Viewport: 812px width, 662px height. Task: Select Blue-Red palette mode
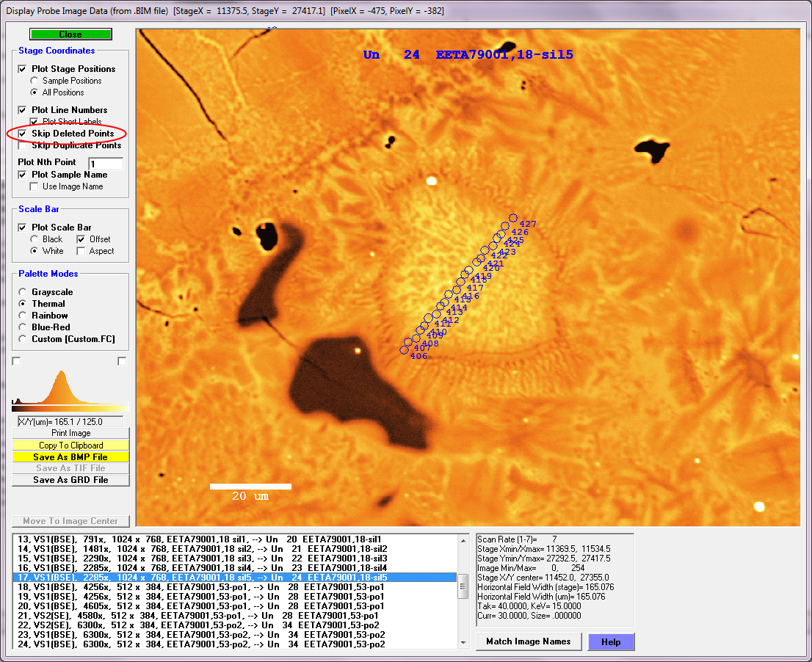pos(23,327)
